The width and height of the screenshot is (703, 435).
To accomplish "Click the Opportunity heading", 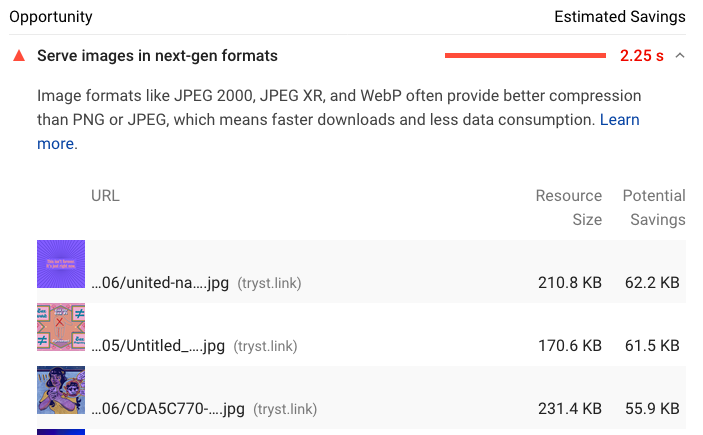I will point(51,17).
